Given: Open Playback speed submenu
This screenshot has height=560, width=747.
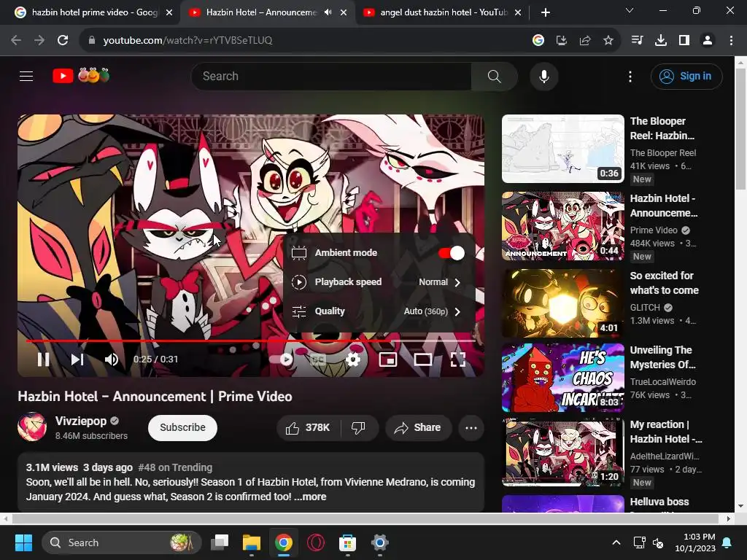Looking at the screenshot, I should 379,282.
